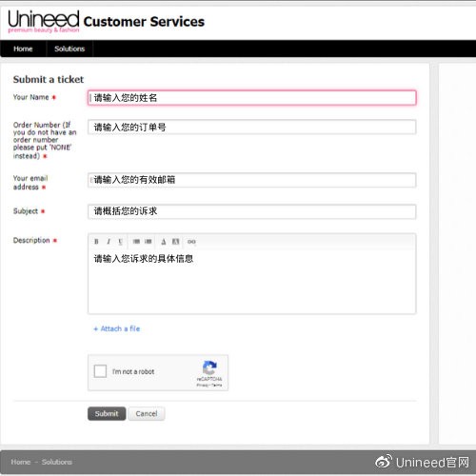The width and height of the screenshot is (476, 476).
Task: Insert a hyperlink in the description
Action: click(191, 242)
